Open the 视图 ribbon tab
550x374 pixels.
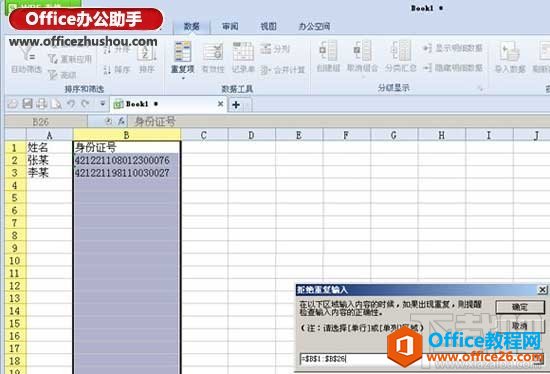(268, 26)
